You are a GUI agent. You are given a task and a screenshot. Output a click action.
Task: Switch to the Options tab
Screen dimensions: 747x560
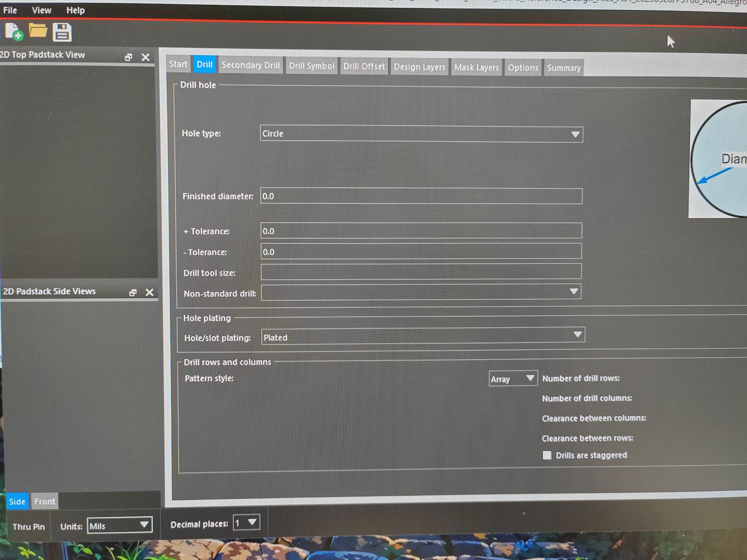(523, 68)
